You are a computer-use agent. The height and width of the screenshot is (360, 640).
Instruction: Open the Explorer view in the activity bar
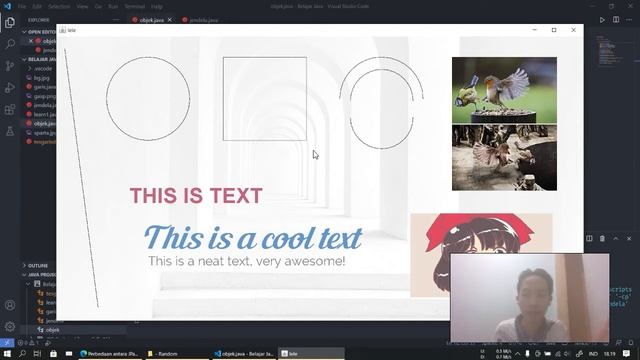pyautogui.click(x=10, y=22)
